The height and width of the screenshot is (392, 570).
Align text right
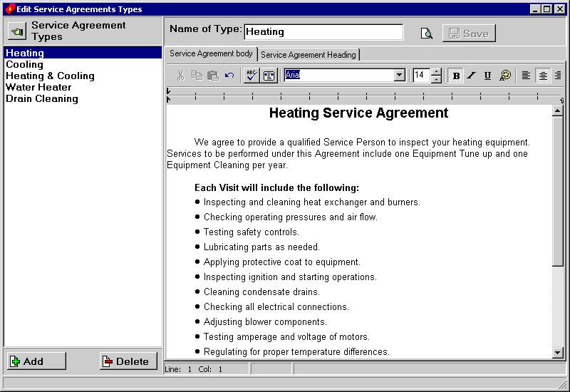click(558, 76)
